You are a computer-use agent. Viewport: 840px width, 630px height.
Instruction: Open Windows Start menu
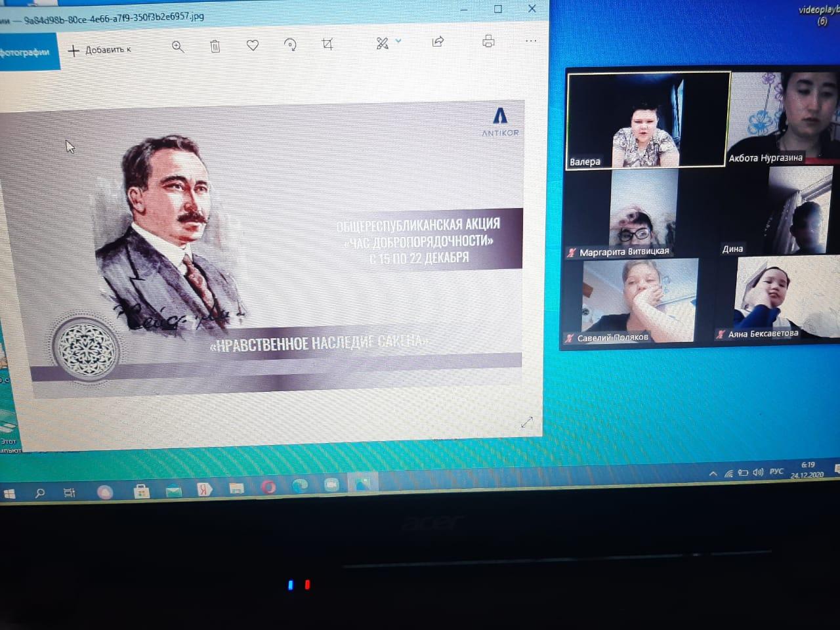coord(10,493)
